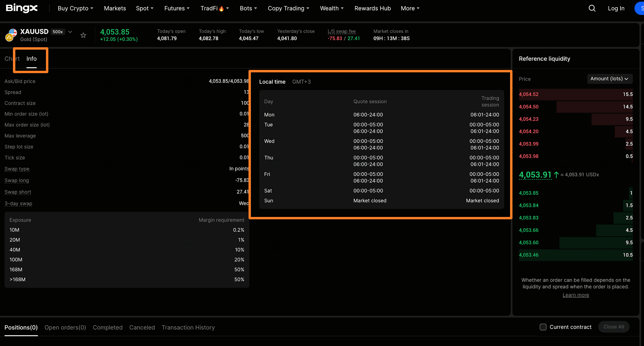Image resolution: width=644 pixels, height=346 pixels.
Task: Select ask price 4,054.23 in order book
Action: click(x=529, y=119)
